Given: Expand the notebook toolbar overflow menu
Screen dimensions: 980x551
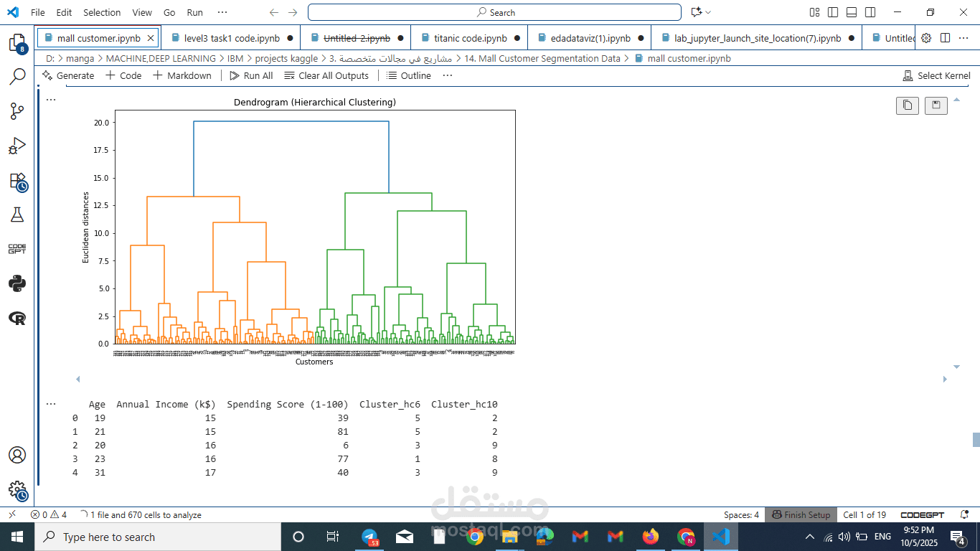Looking at the screenshot, I should 447,75.
